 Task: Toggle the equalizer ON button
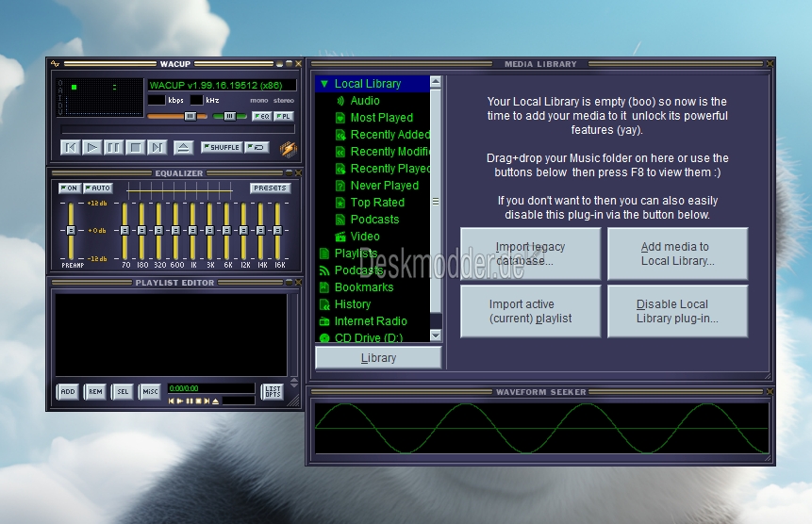point(70,188)
